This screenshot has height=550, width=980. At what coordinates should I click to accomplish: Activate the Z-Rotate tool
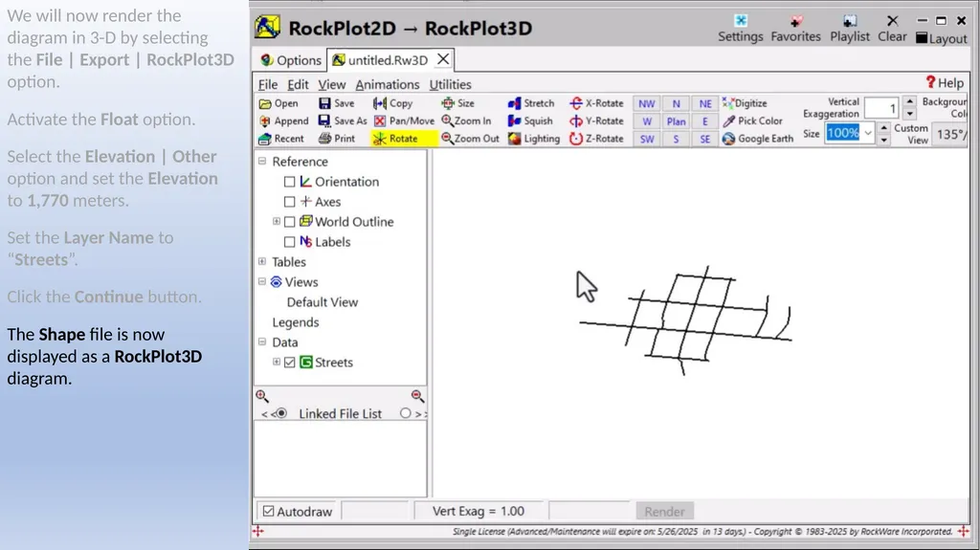coord(596,139)
